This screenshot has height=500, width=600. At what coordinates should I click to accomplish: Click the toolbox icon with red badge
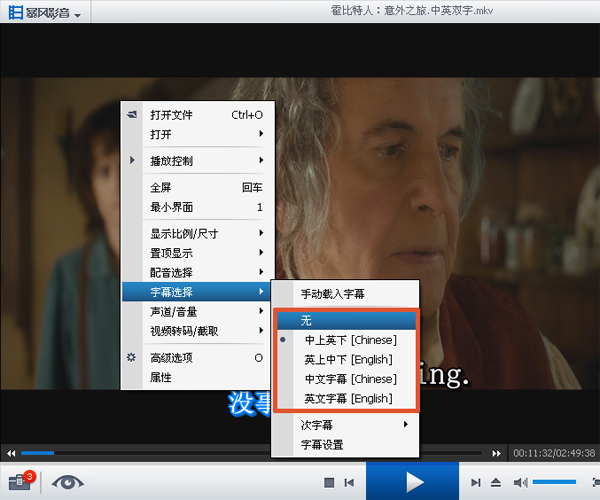click(22, 481)
